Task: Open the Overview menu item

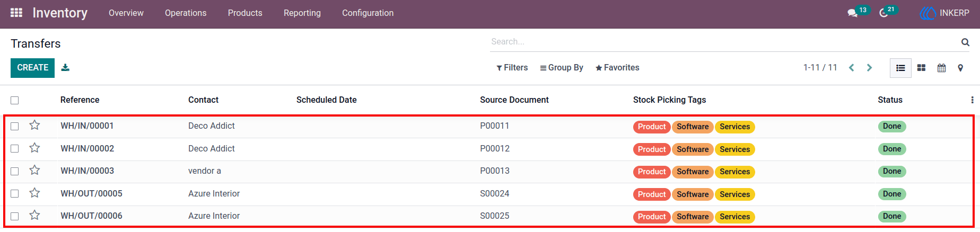Action: click(126, 13)
